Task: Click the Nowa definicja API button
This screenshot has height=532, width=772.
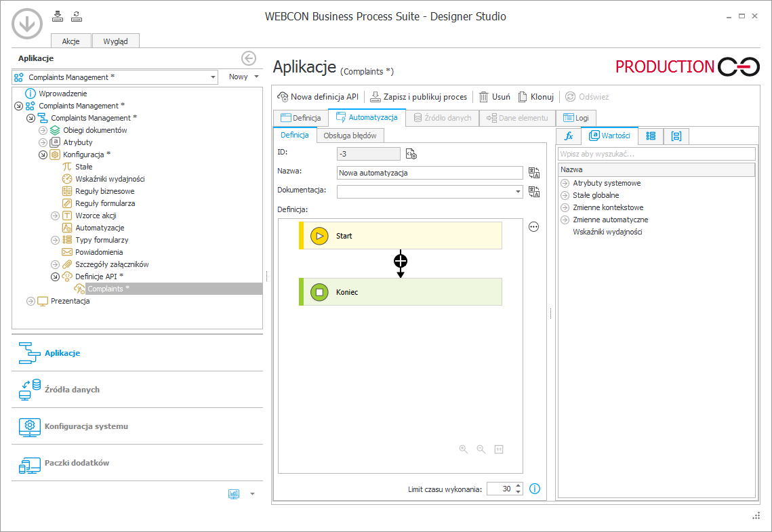Action: (318, 97)
